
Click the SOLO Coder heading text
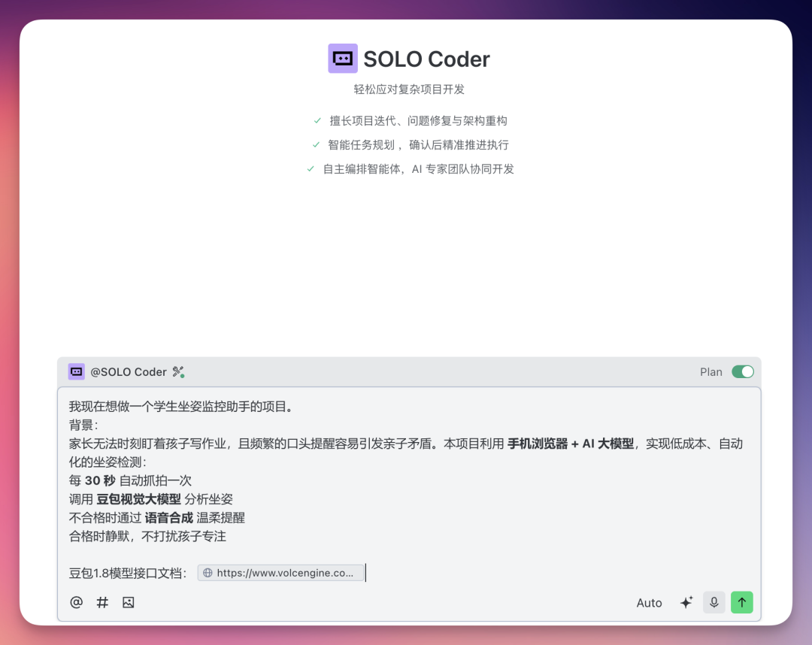coord(426,59)
